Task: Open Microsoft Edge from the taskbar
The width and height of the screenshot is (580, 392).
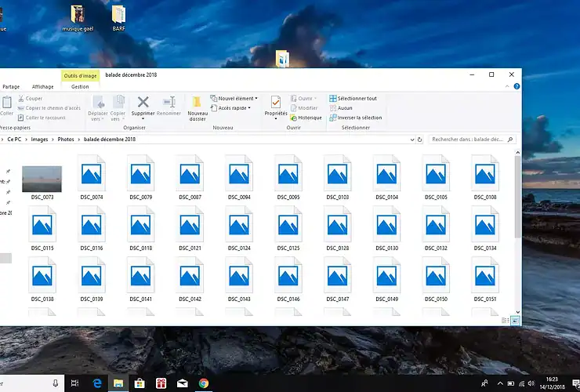Action: pos(97,383)
